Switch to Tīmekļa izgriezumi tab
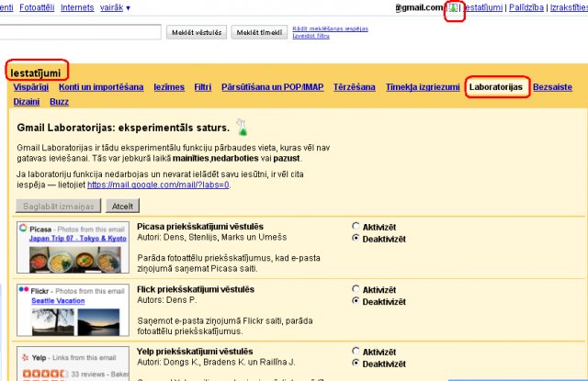Image resolution: width=588 pixels, height=381 pixels. coord(423,87)
